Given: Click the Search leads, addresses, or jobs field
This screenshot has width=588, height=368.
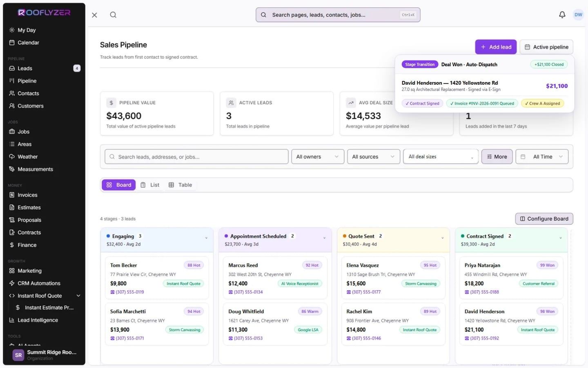Looking at the screenshot, I should [x=196, y=157].
